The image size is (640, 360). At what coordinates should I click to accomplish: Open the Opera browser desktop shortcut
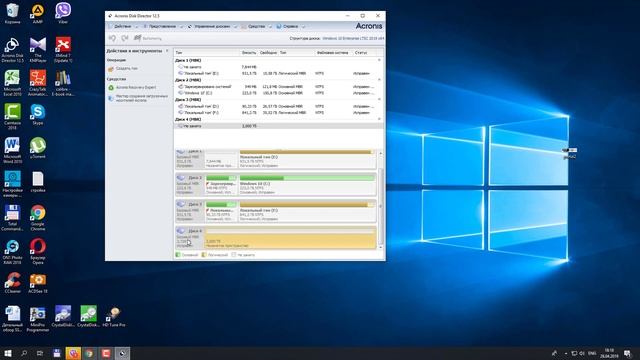(x=38, y=252)
